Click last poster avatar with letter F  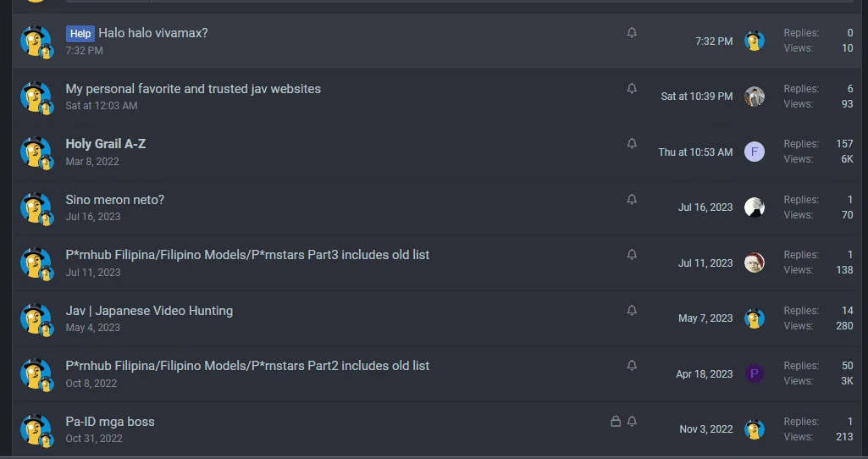tap(754, 152)
